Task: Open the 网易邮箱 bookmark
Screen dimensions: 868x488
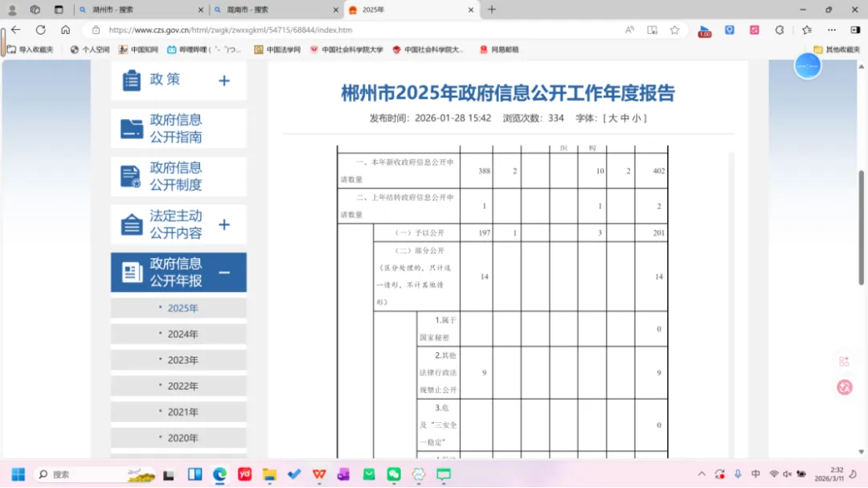Action: tap(499, 50)
